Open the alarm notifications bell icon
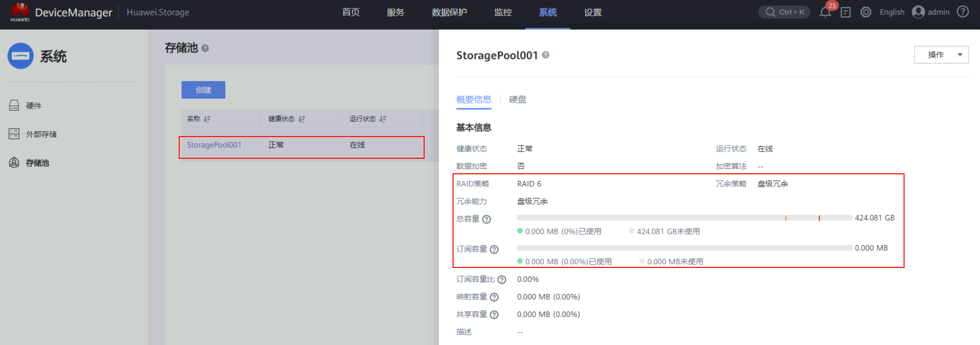This screenshot has height=345, width=980. pos(825,12)
